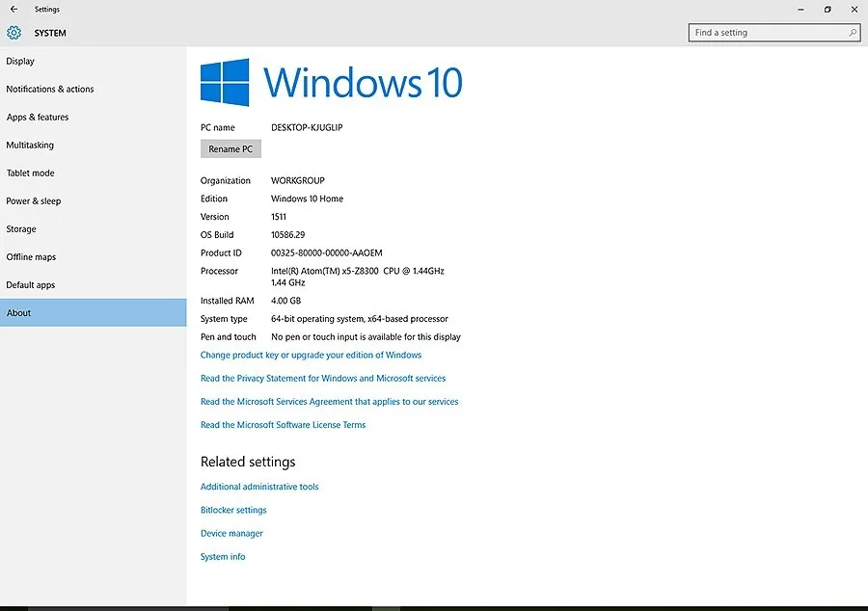
Task: Open Storage settings
Action: pyautogui.click(x=93, y=229)
